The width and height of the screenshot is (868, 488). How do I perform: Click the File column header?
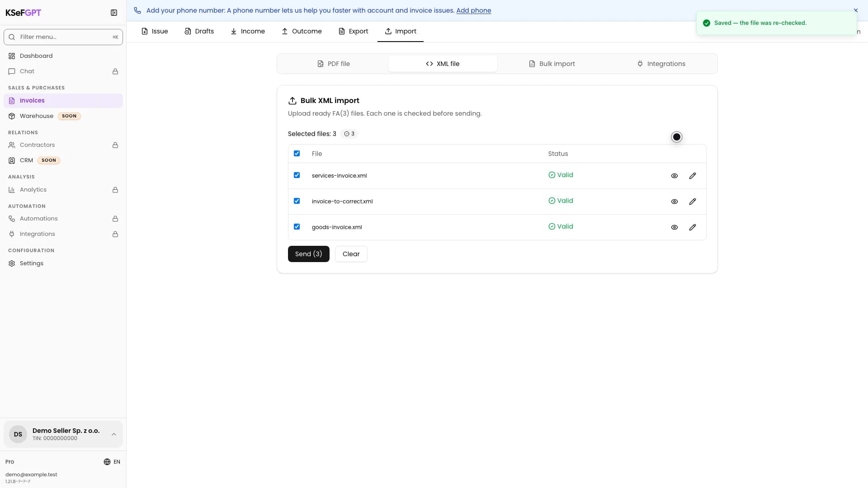[x=317, y=154]
